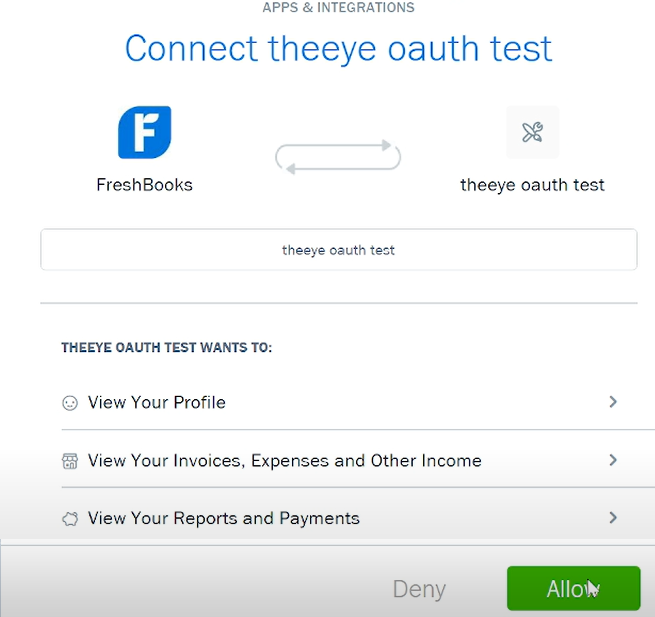Image resolution: width=655 pixels, height=617 pixels.
Task: Expand View Your Profile chevron
Action: 613,402
